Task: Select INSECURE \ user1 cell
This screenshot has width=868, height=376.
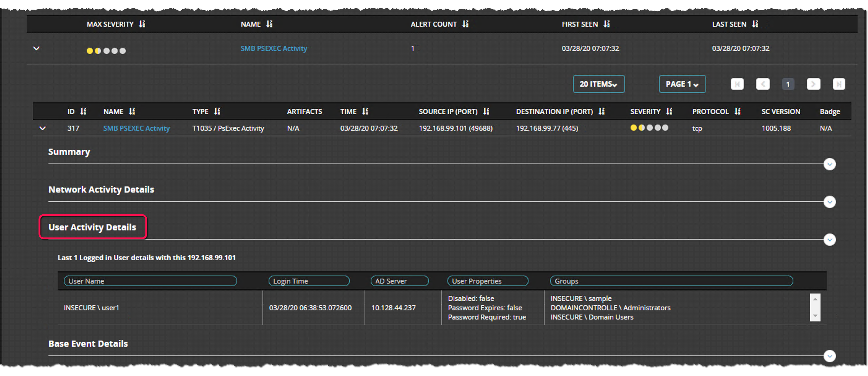Action: click(91, 308)
